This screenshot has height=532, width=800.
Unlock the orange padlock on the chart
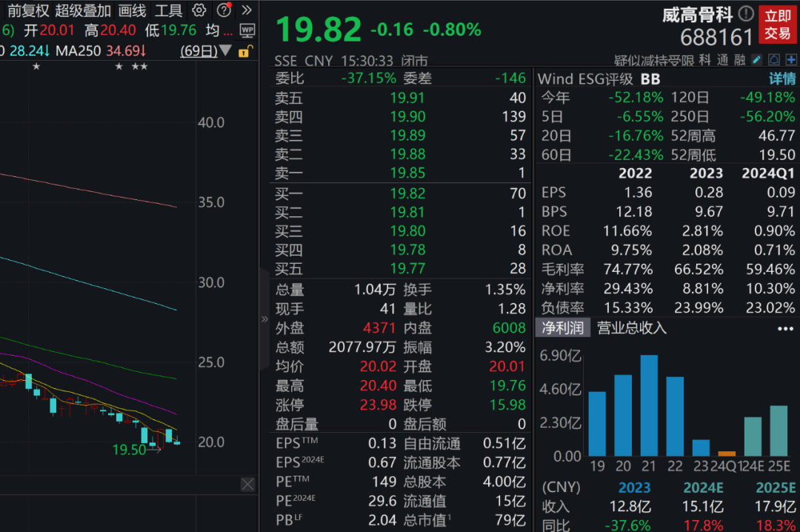pyautogui.click(x=245, y=50)
